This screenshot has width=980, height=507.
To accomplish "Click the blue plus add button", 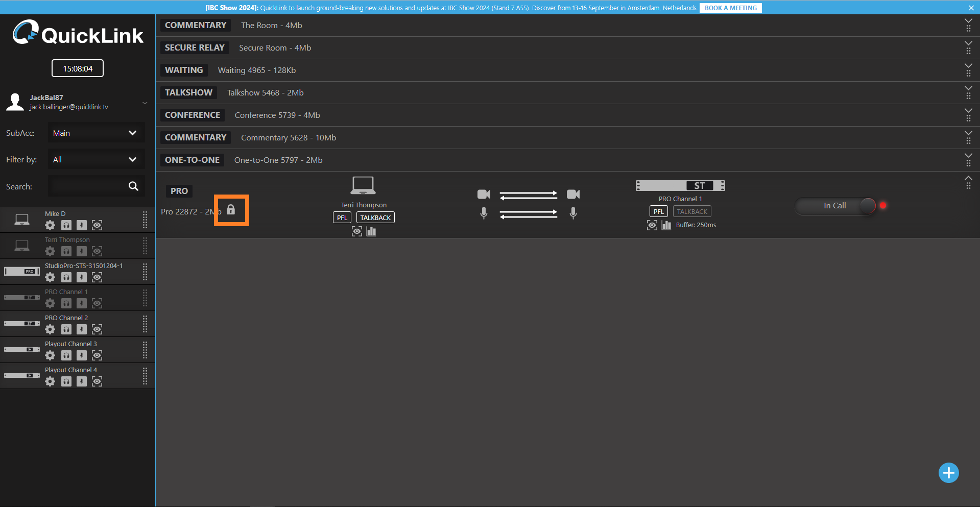I will [948, 473].
